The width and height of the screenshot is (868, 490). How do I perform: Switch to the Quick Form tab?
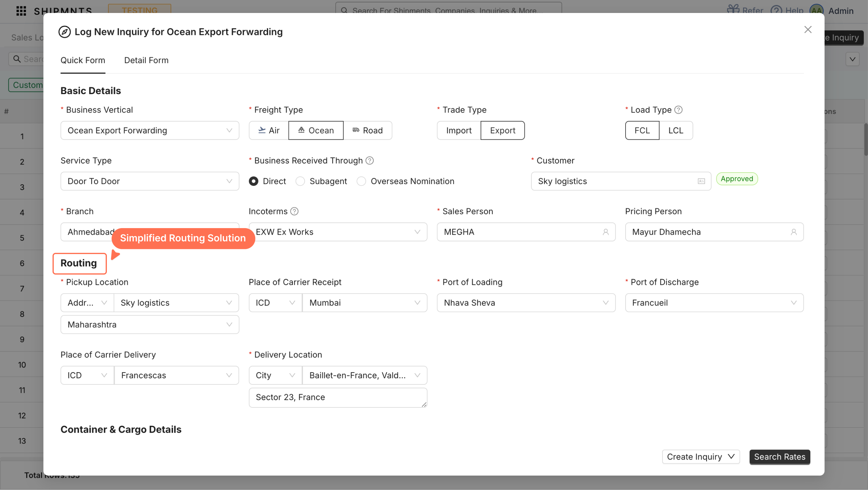pyautogui.click(x=82, y=60)
